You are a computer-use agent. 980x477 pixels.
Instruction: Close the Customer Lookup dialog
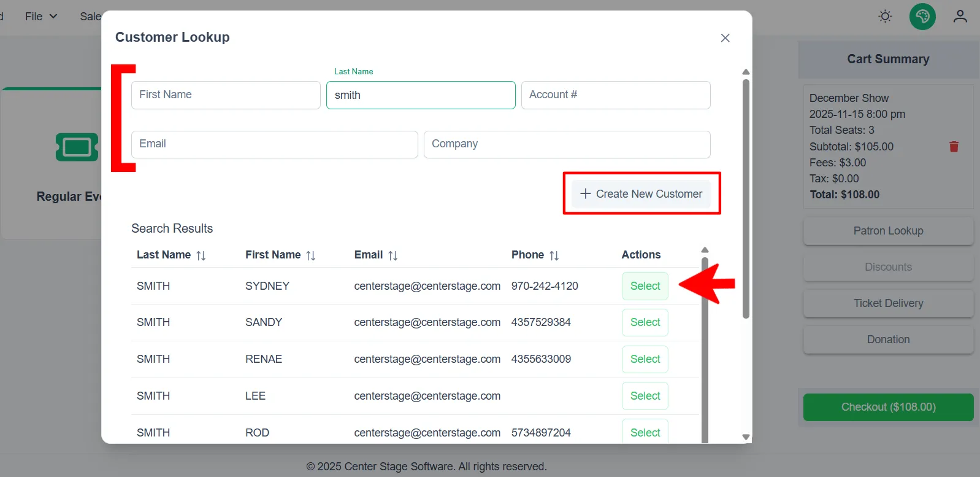[x=725, y=38]
